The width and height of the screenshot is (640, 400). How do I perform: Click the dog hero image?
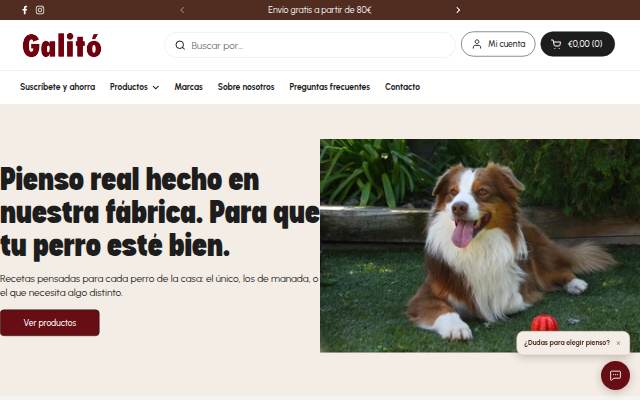point(480,246)
